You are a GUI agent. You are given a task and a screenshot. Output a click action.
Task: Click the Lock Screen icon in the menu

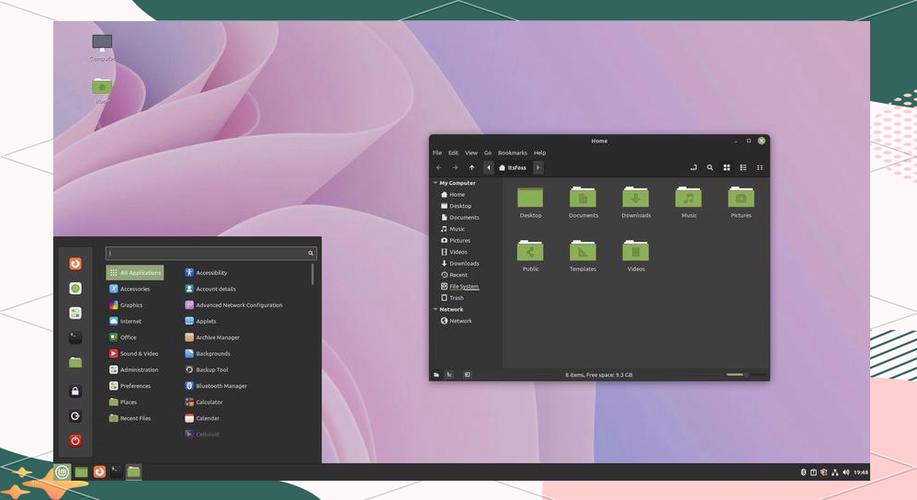(x=75, y=391)
